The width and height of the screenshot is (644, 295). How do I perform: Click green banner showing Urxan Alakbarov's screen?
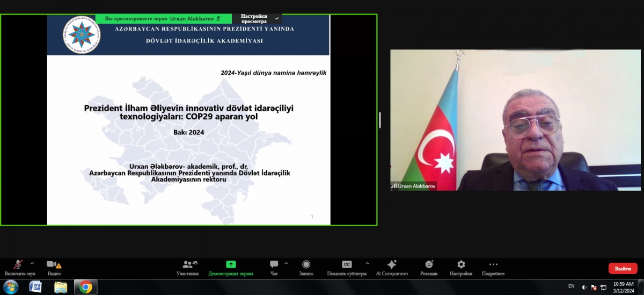point(163,18)
